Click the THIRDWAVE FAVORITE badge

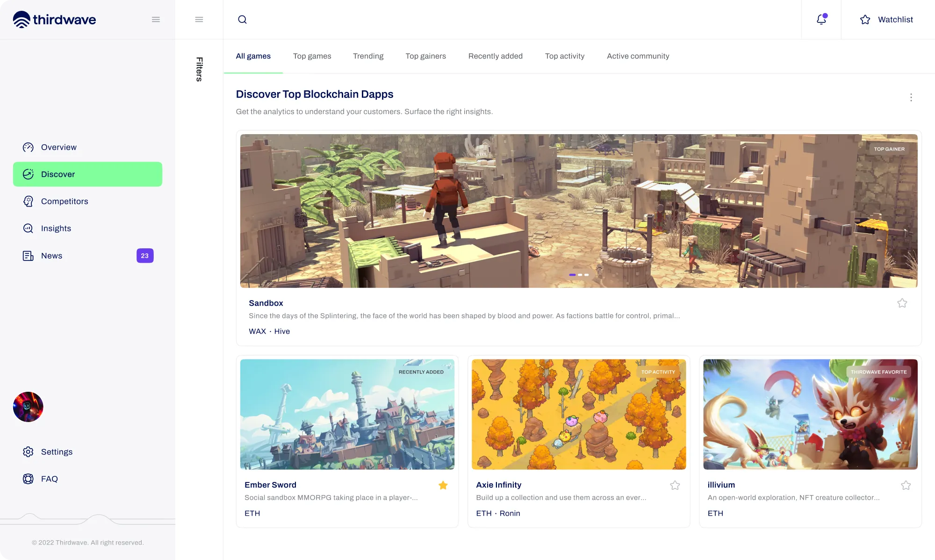(878, 372)
